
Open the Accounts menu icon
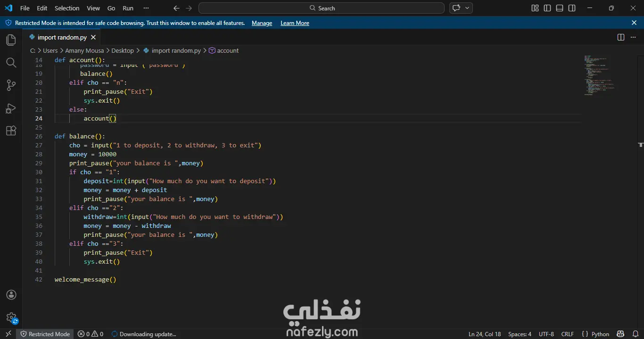point(11,295)
